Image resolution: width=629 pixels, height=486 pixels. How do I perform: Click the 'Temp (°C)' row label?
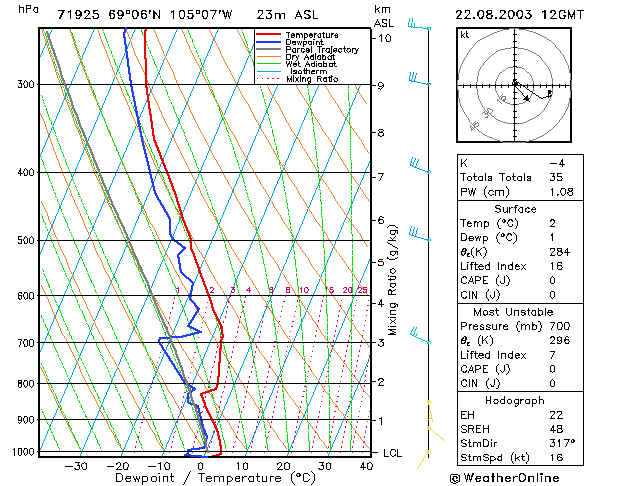click(x=489, y=223)
